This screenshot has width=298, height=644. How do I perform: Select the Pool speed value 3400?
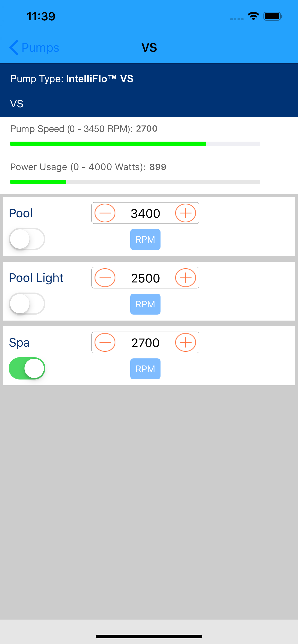(145, 213)
